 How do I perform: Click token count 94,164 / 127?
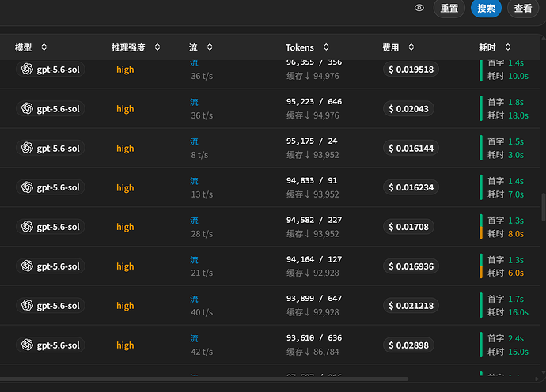(x=314, y=259)
